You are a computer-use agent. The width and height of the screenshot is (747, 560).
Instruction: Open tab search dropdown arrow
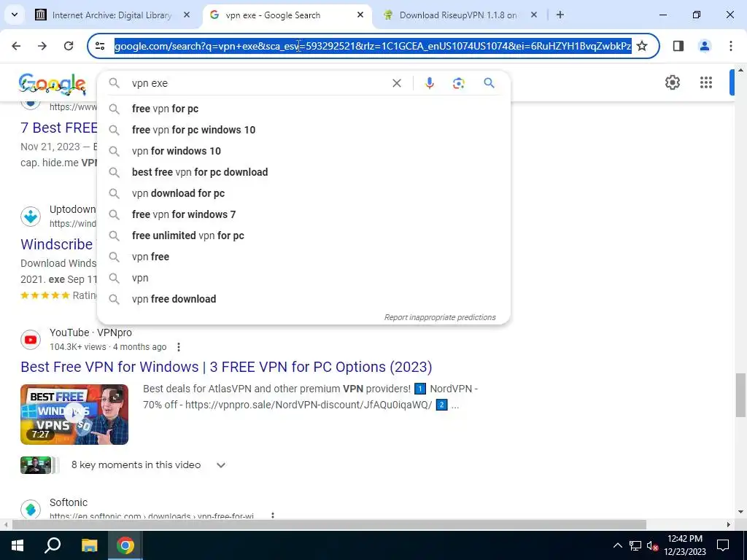tap(15, 15)
